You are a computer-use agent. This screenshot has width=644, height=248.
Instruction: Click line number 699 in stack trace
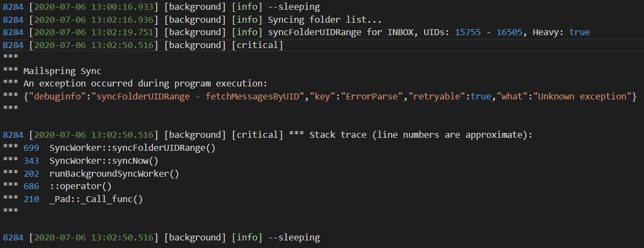coord(31,148)
